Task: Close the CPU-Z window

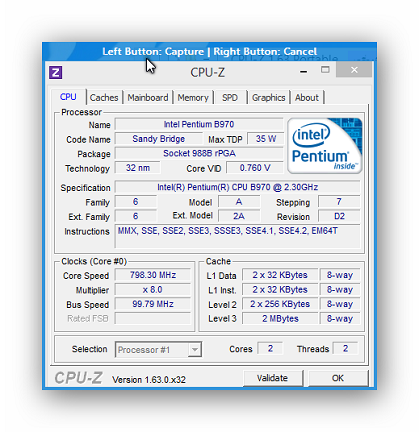Action: [x=354, y=70]
